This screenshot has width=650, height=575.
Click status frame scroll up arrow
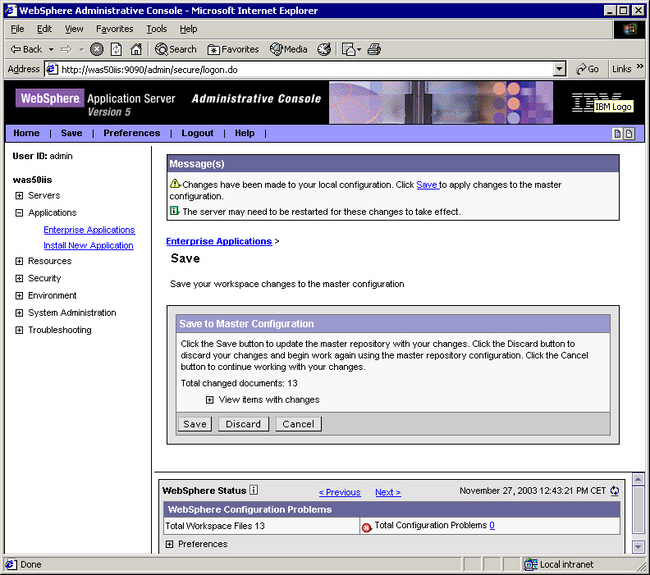click(x=638, y=479)
